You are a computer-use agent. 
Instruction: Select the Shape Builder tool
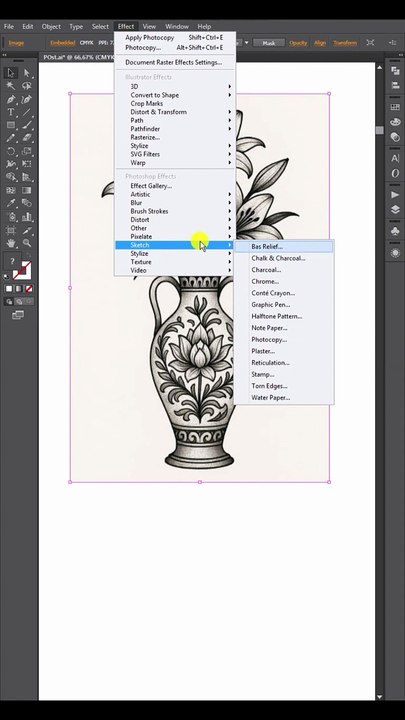[x=11, y=177]
